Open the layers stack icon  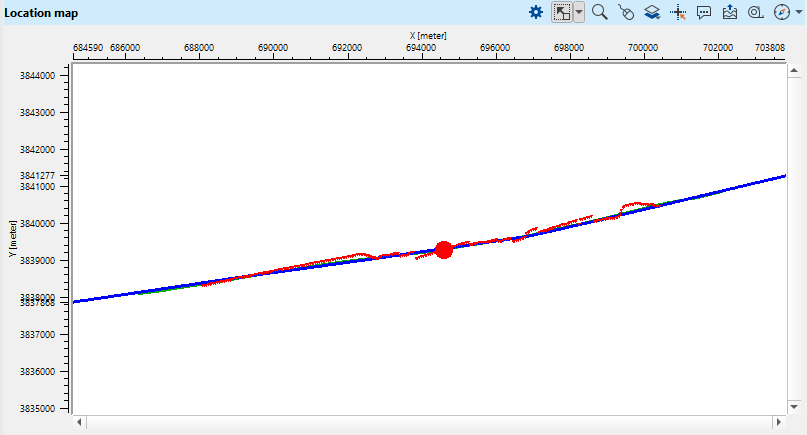651,13
